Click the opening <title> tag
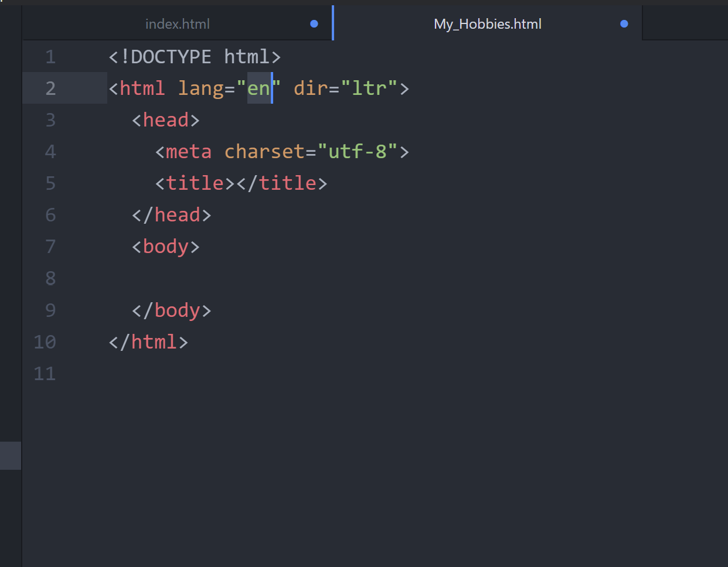728x567 pixels. [195, 183]
